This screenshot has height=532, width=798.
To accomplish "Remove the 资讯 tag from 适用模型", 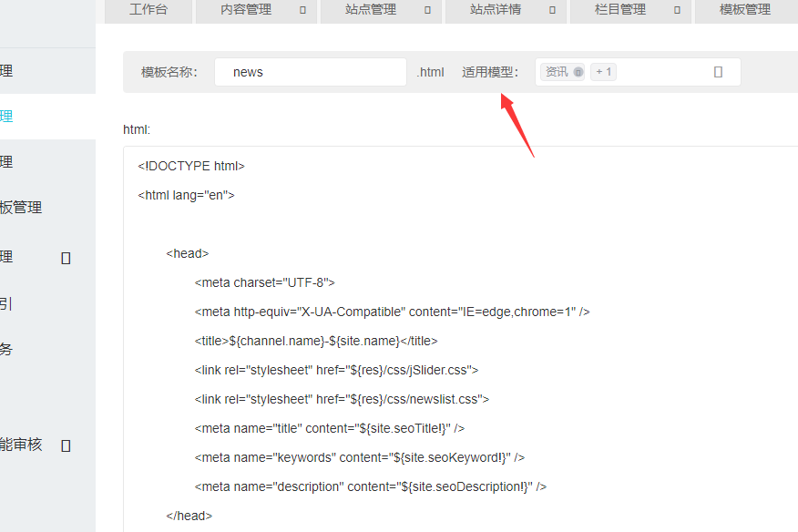I will 578,72.
